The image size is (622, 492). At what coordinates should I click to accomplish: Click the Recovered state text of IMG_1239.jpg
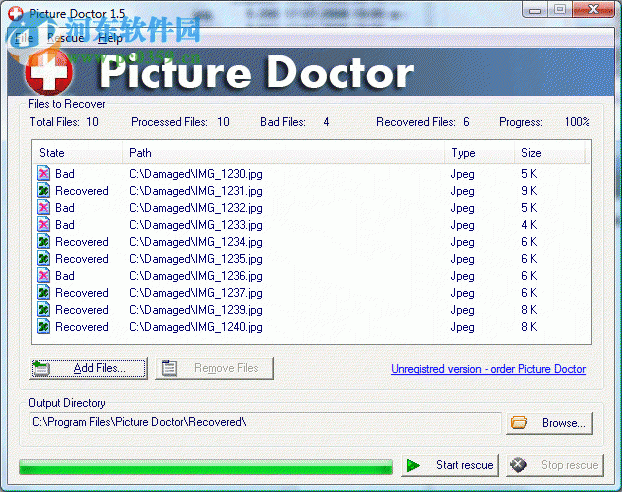(x=82, y=309)
